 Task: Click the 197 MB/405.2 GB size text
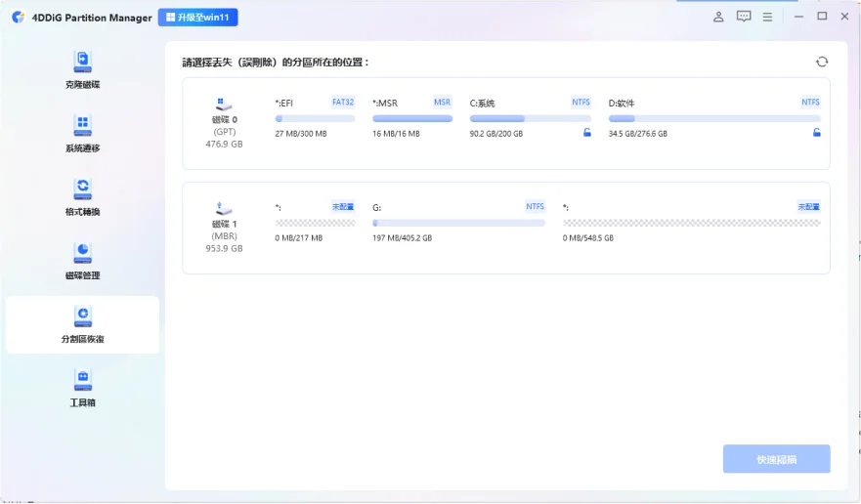(402, 237)
